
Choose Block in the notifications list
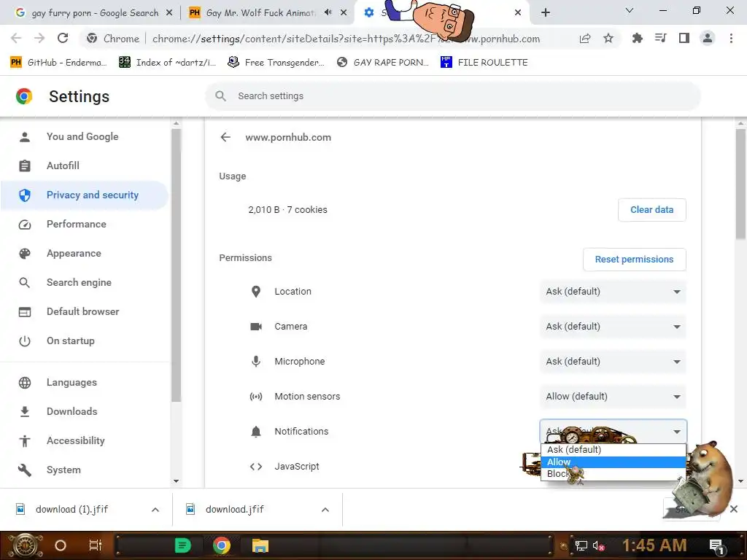613,474
